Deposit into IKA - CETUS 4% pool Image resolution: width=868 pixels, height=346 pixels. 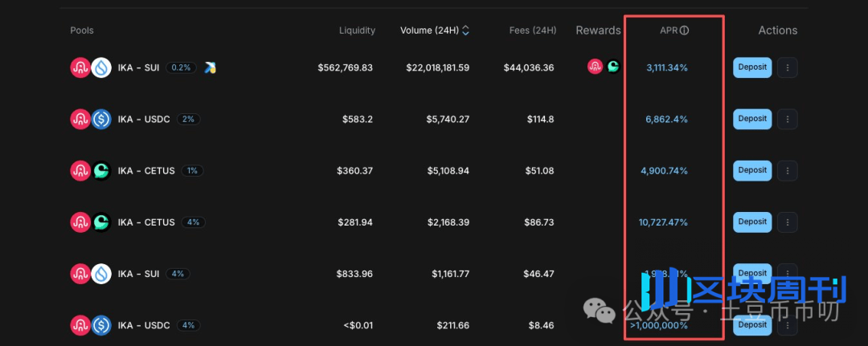(x=752, y=222)
